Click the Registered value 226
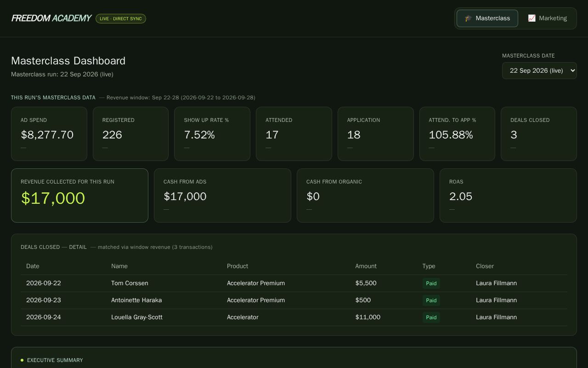588x368 pixels. click(112, 135)
